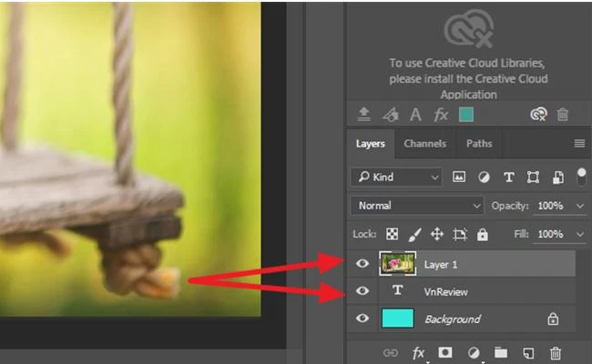Screen dimensions: 592x364
Task: Filter layers by pixel layers icon
Action: [459, 177]
